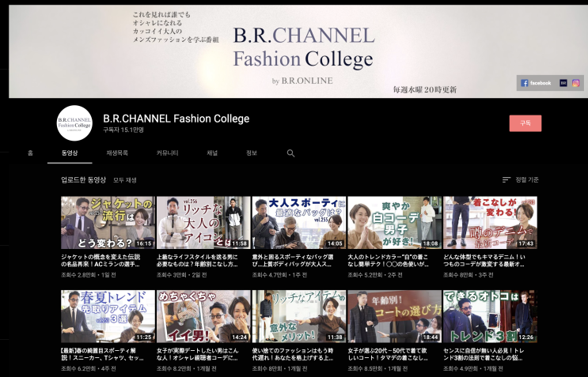Select the 동영상 tab
The width and height of the screenshot is (588, 377).
point(70,153)
